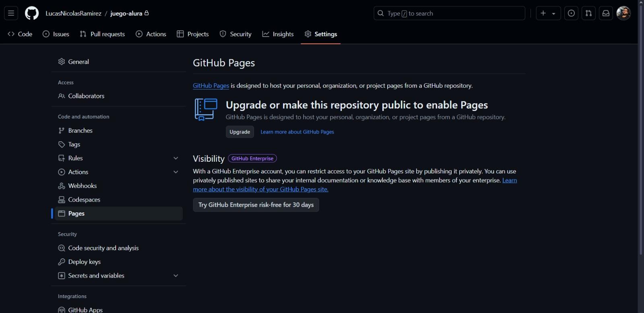Expand the Actions sidebar section chevron
Image resolution: width=644 pixels, height=313 pixels.
176,172
